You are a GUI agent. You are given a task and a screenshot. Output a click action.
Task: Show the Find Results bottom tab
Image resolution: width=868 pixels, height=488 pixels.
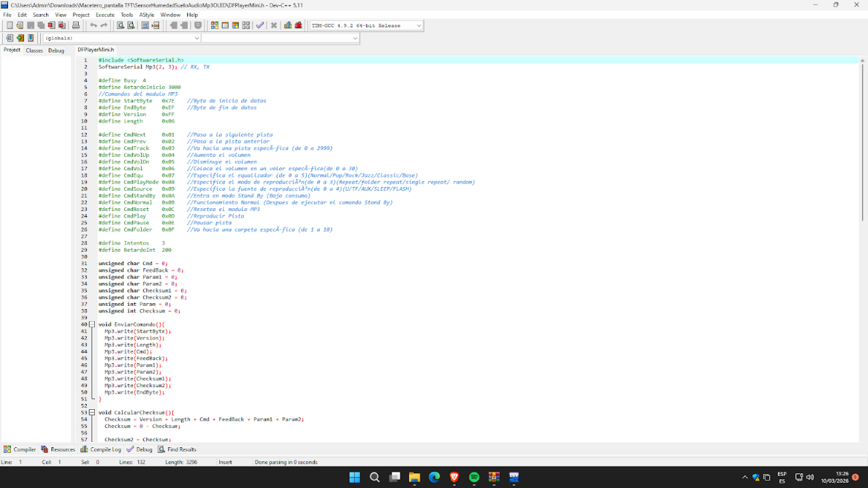pos(177,449)
